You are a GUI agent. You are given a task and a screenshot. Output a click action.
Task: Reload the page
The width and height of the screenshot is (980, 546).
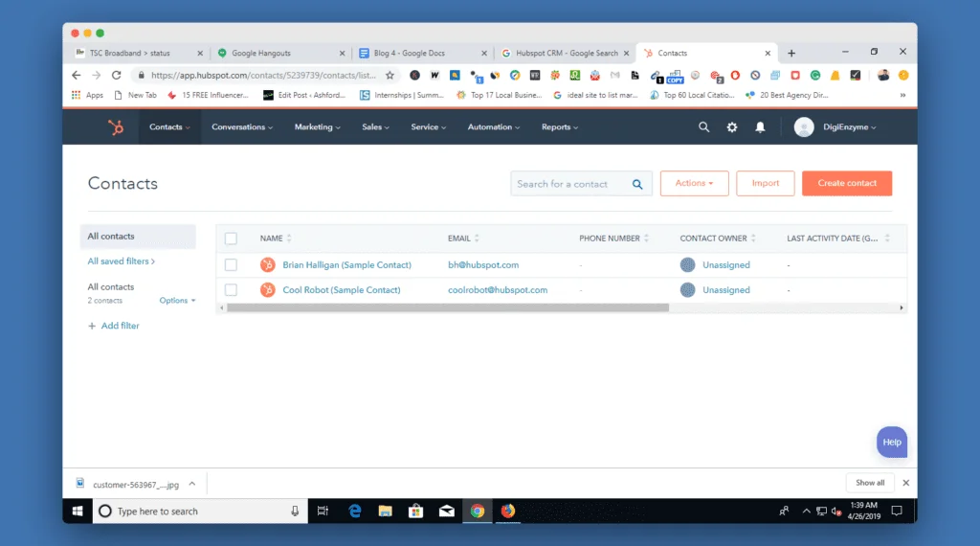(116, 75)
